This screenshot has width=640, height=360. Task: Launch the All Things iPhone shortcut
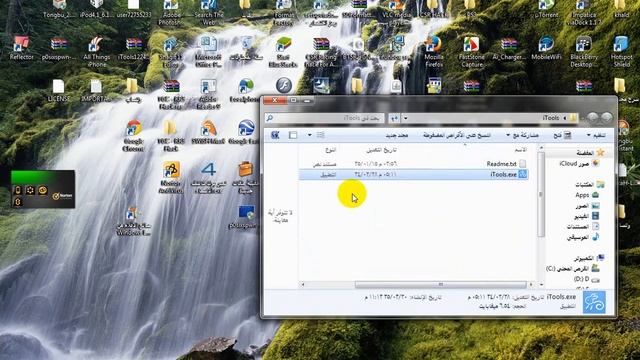pos(96,52)
